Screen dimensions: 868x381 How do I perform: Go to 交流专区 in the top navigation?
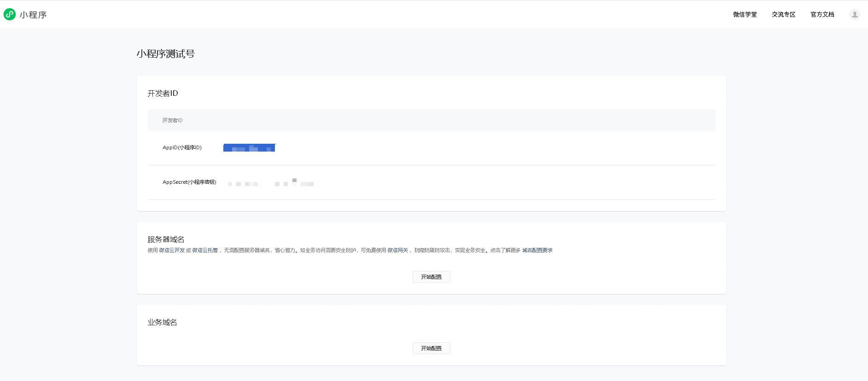pyautogui.click(x=783, y=15)
